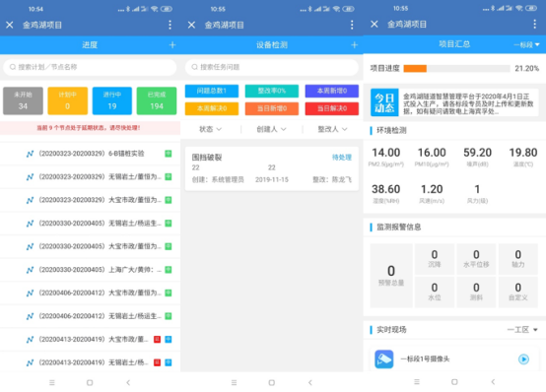546x392 pixels.
Task: Open more-options menu on 设备检测 screen
Action: 352,25
